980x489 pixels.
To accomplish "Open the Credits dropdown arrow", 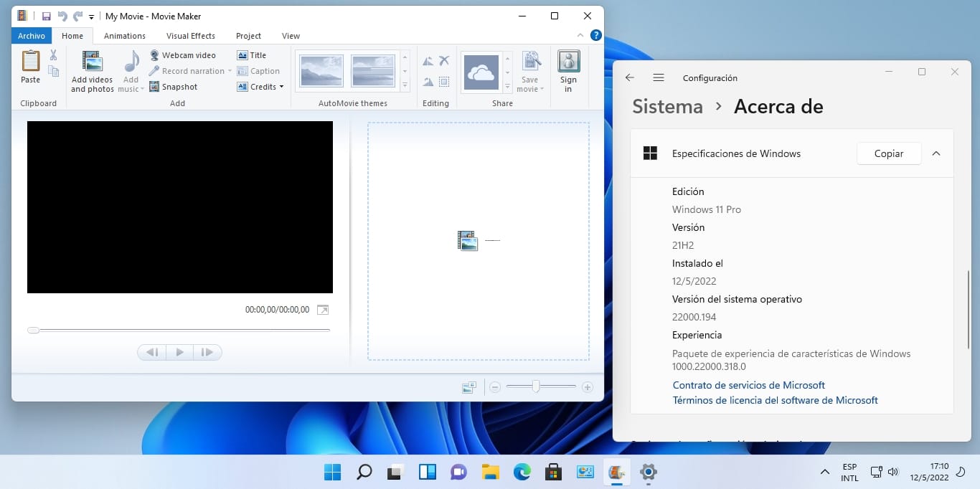I will point(281,87).
